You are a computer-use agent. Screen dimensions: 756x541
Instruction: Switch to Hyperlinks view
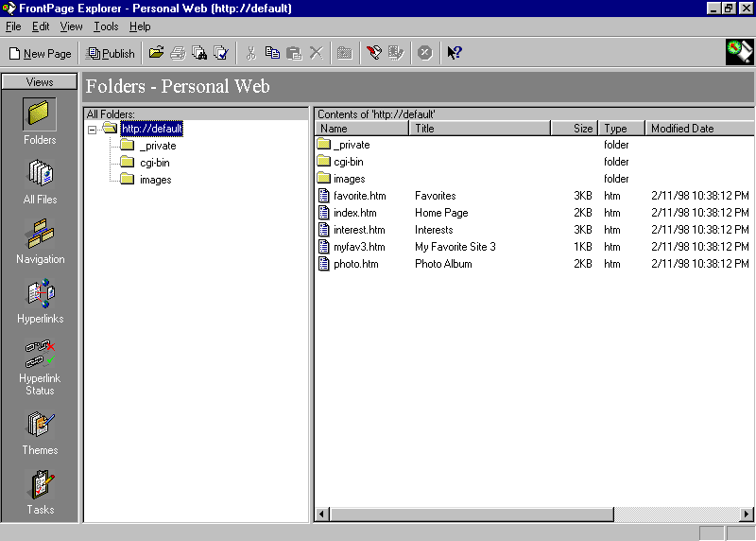point(40,301)
